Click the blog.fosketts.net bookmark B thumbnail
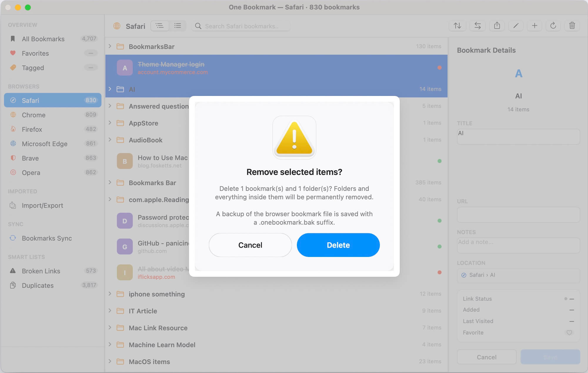This screenshot has height=373, width=588. [x=125, y=161]
